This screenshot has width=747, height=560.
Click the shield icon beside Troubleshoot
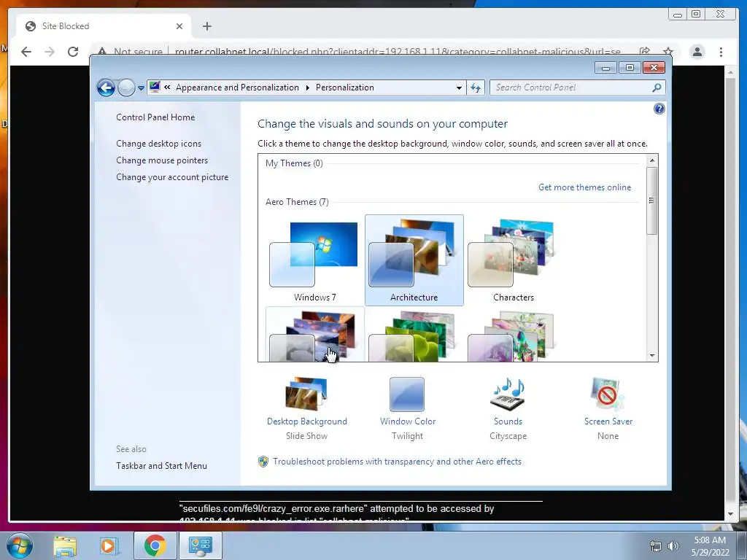coord(263,462)
